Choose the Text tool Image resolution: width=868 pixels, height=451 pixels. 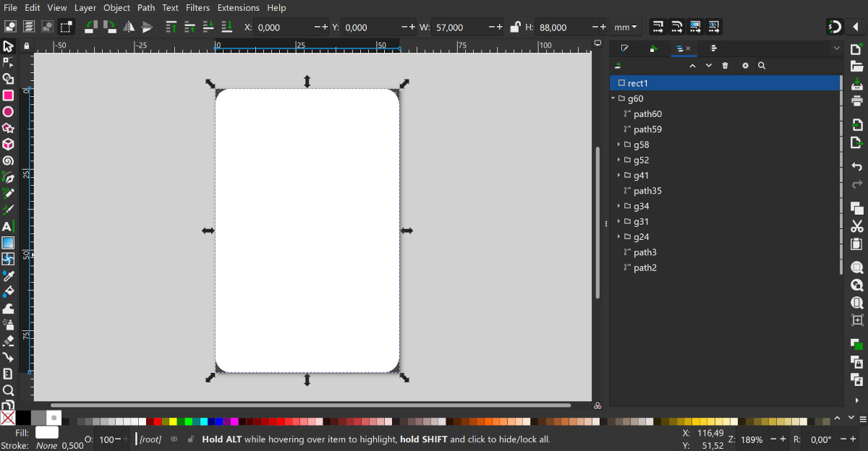(x=8, y=226)
